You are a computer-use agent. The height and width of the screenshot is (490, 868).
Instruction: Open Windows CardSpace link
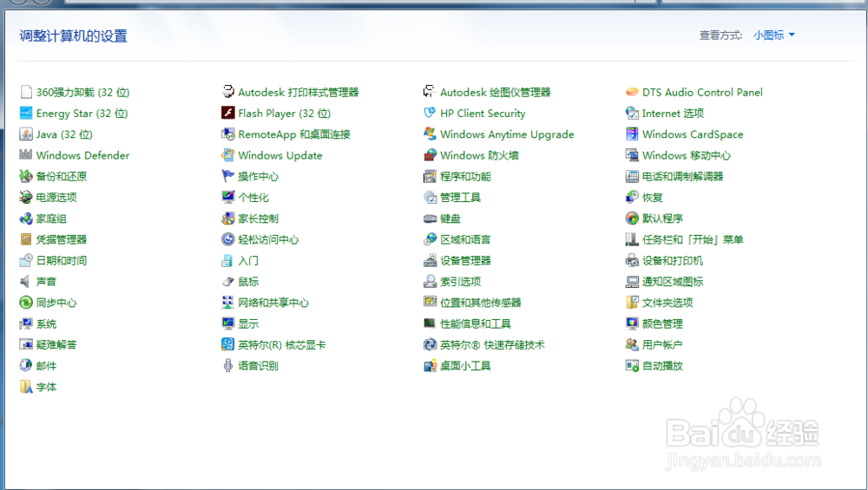coord(693,134)
